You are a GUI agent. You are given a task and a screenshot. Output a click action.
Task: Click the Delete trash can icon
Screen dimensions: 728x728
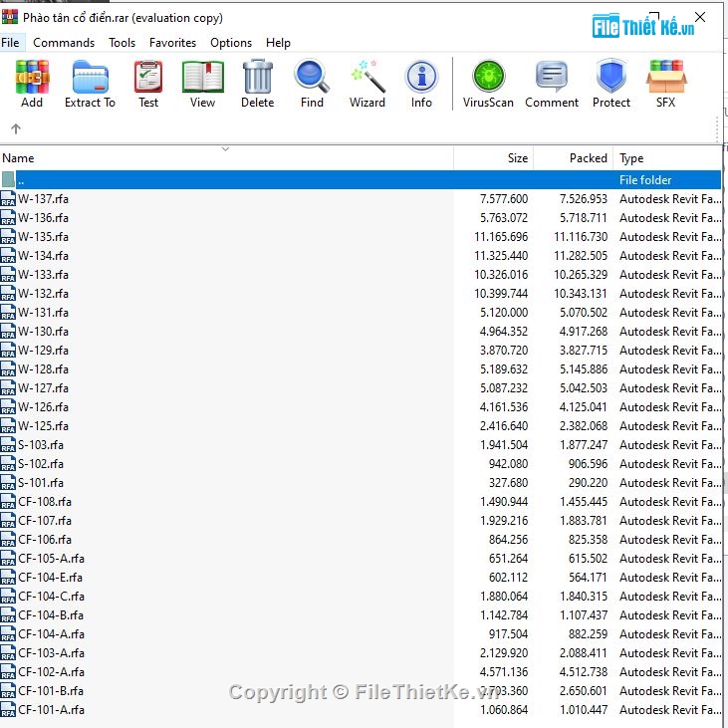point(258,77)
